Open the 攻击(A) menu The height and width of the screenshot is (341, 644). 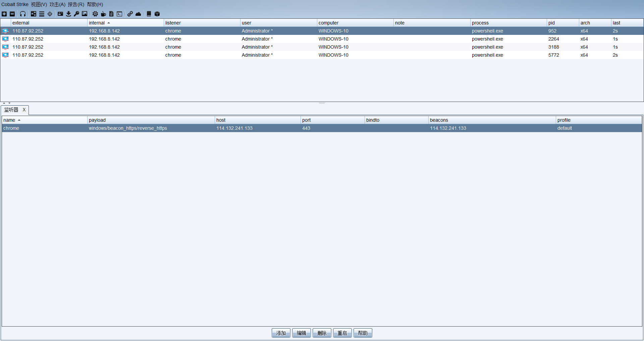coord(57,4)
